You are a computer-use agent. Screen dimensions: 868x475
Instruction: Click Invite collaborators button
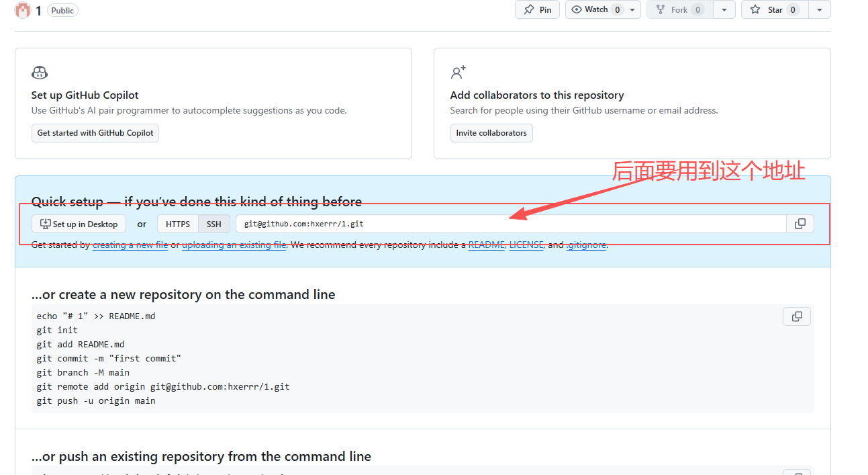click(491, 133)
